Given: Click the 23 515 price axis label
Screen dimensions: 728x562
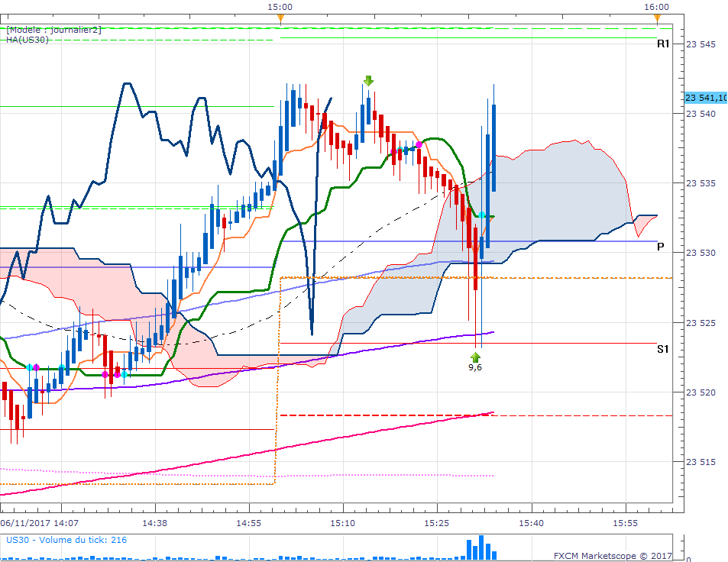Looking at the screenshot, I should (701, 462).
